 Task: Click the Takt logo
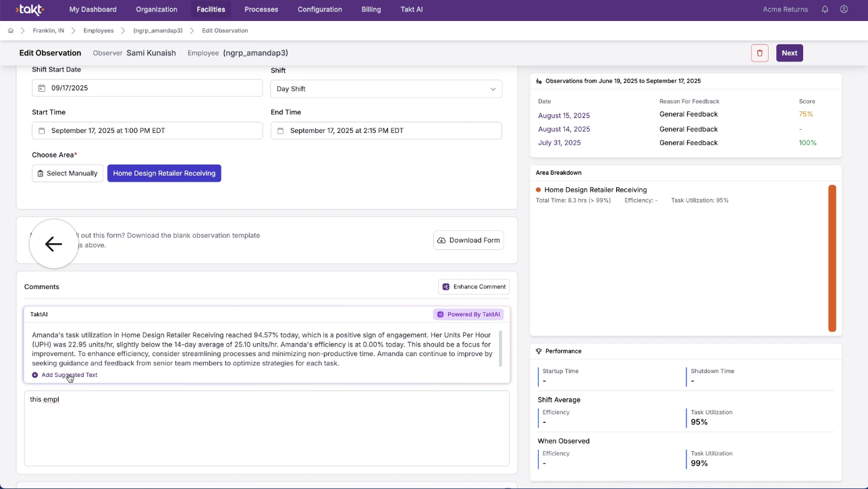point(30,9)
